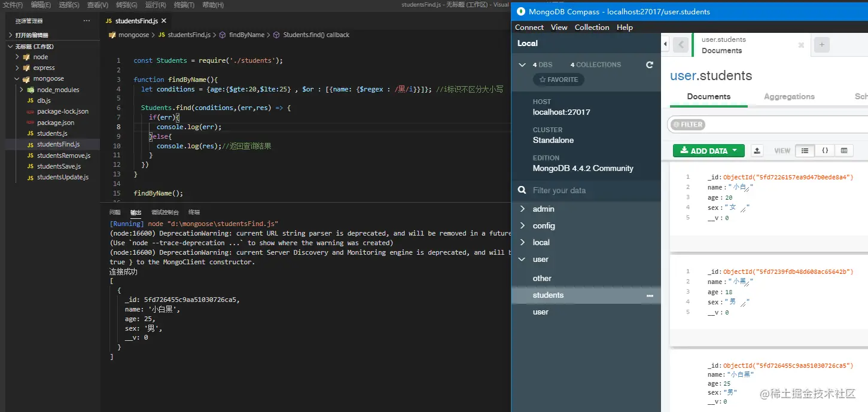Add a new tab with plus button
Screen dimensions: 868x412
[822, 45]
